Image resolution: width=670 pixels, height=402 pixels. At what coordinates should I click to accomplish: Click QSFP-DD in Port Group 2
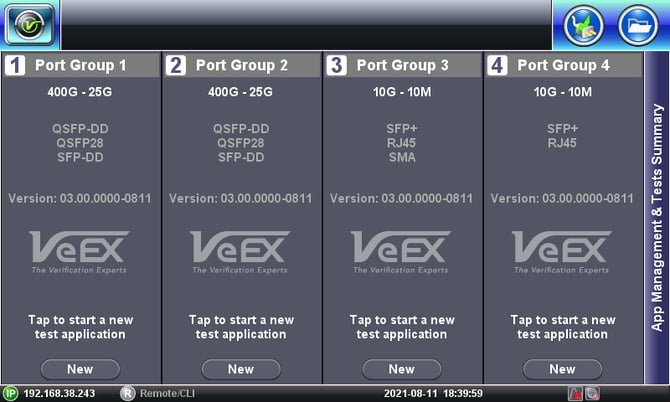click(x=241, y=129)
